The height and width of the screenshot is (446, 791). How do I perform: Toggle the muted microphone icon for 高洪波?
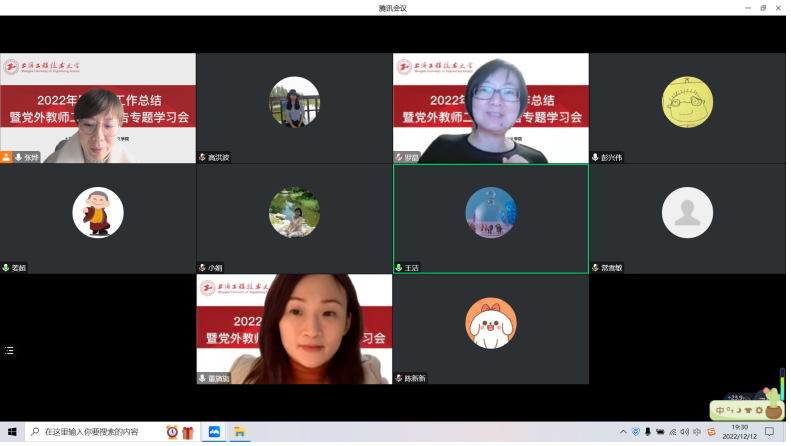[203, 157]
